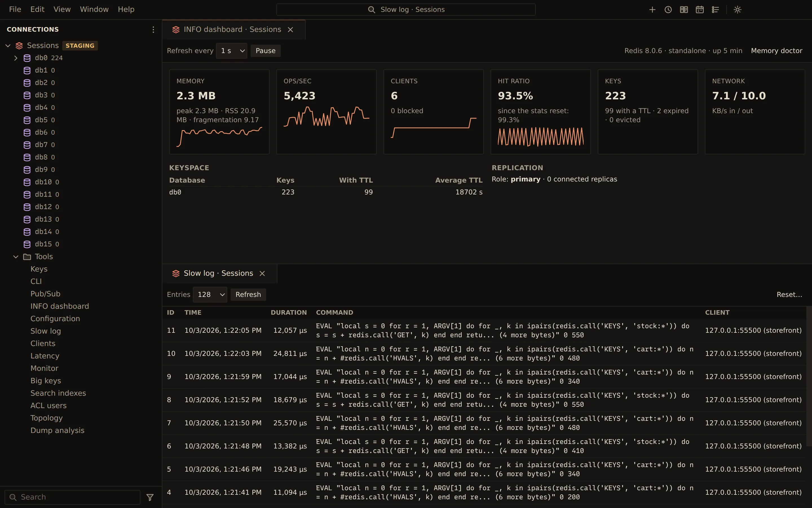812x508 pixels.
Task: Select the db1 database icon
Action: tap(27, 70)
